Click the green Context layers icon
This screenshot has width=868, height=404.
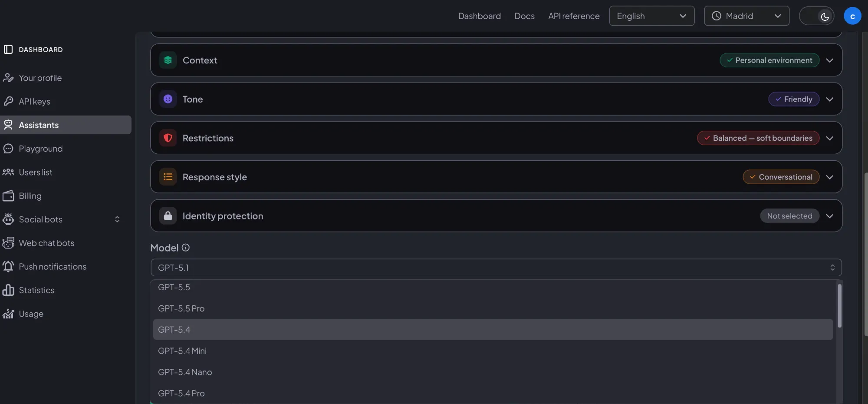coord(168,60)
